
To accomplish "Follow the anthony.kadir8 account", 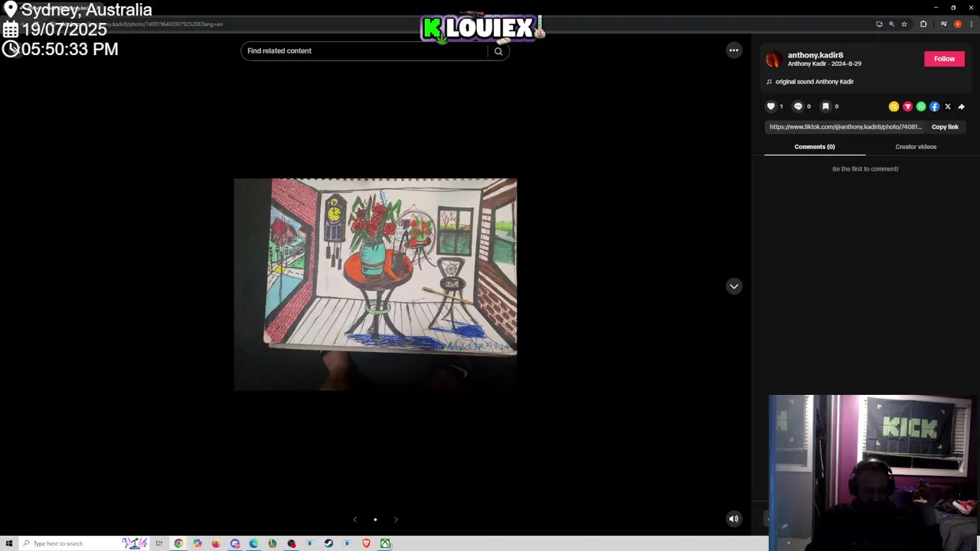I will coord(944,59).
